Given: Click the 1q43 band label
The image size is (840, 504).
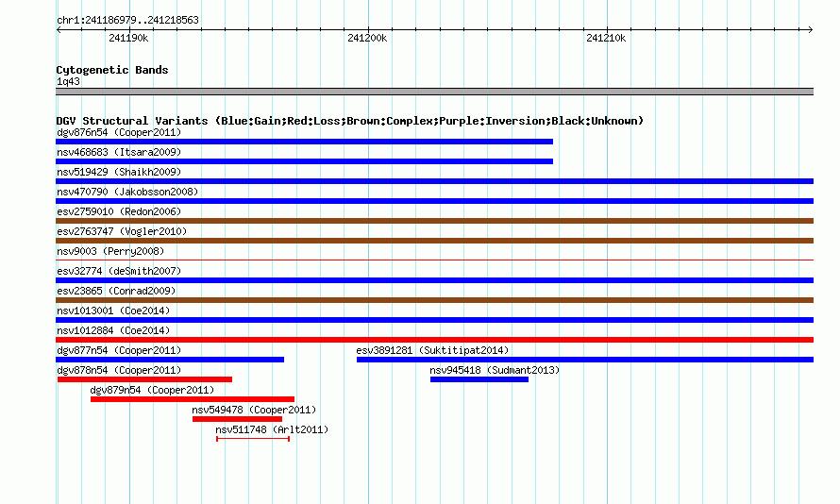Looking at the screenshot, I should [68, 81].
